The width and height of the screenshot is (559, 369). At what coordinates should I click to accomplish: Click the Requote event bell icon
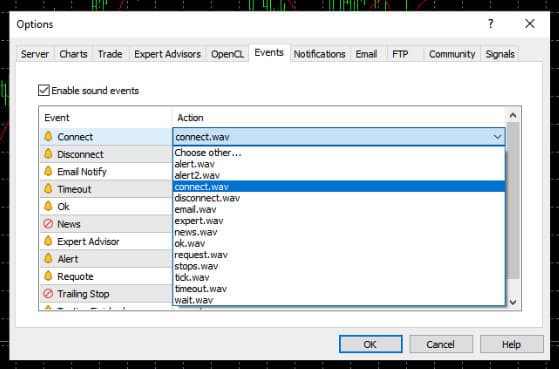48,276
